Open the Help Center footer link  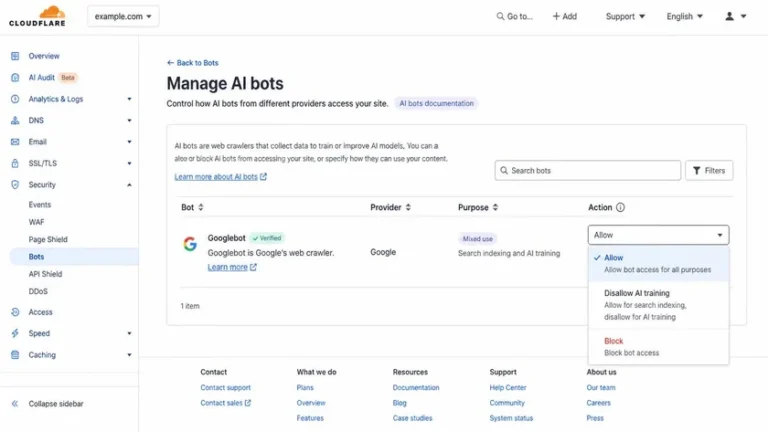[508, 387]
